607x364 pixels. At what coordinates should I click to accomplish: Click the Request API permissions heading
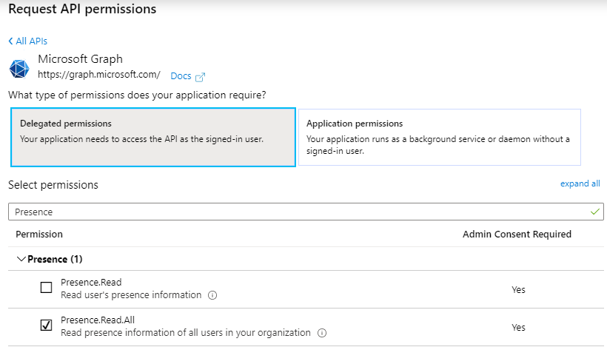[x=82, y=9]
